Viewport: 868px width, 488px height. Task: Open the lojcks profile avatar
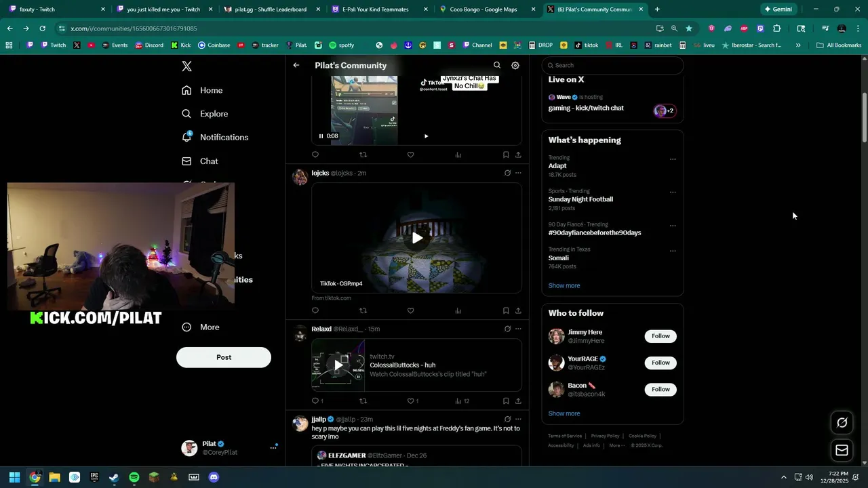(x=300, y=177)
